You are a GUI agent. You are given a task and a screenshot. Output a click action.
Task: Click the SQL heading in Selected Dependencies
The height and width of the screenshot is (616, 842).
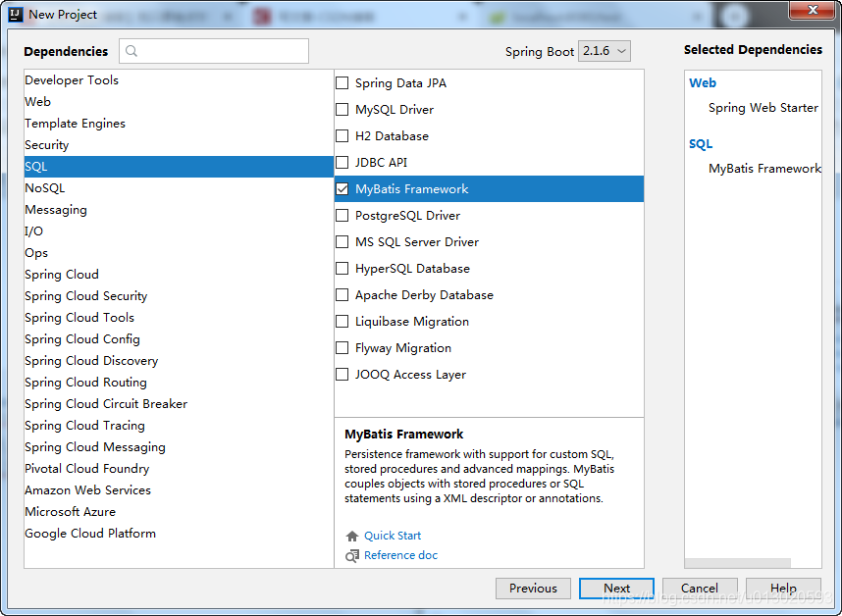click(x=701, y=144)
